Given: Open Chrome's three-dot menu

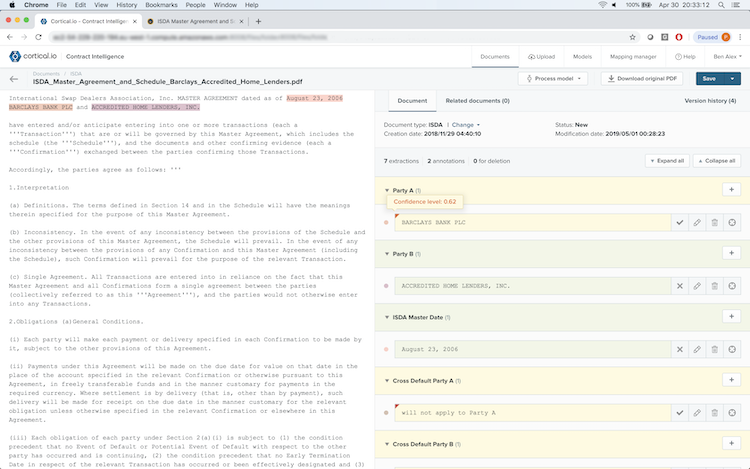Looking at the screenshot, I should [x=740, y=37].
